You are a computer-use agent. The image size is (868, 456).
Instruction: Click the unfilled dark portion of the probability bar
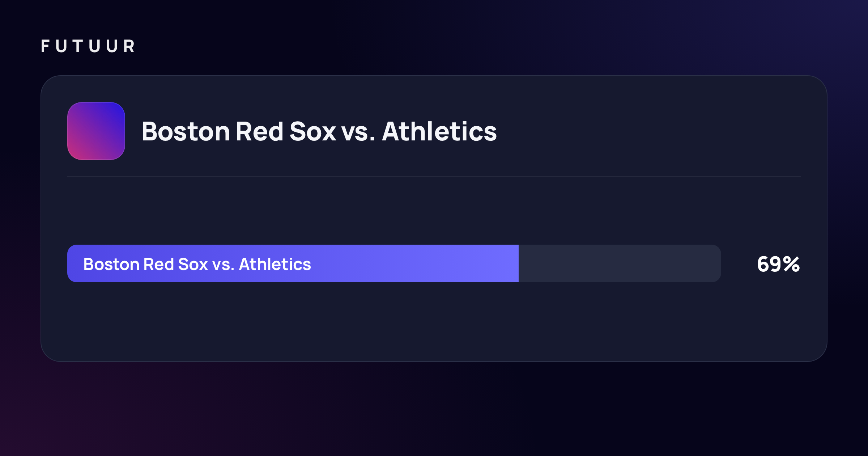coord(620,263)
